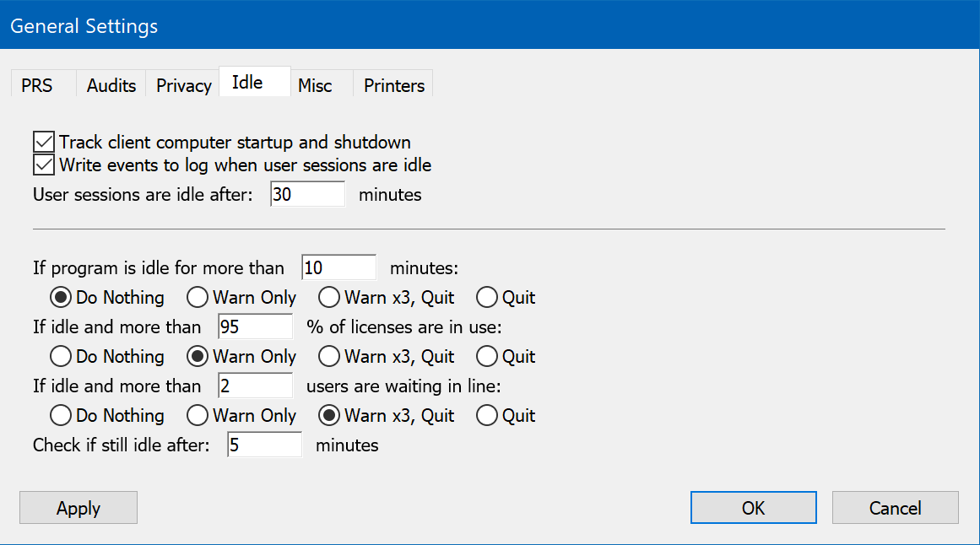This screenshot has width=980, height=545.
Task: Select Warn Only for program idle
Action: pyautogui.click(x=198, y=298)
